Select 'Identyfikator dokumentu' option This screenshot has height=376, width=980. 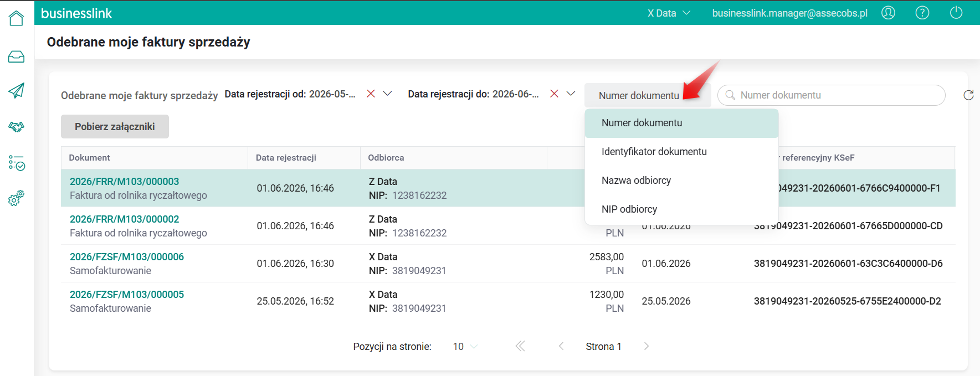[681, 152]
